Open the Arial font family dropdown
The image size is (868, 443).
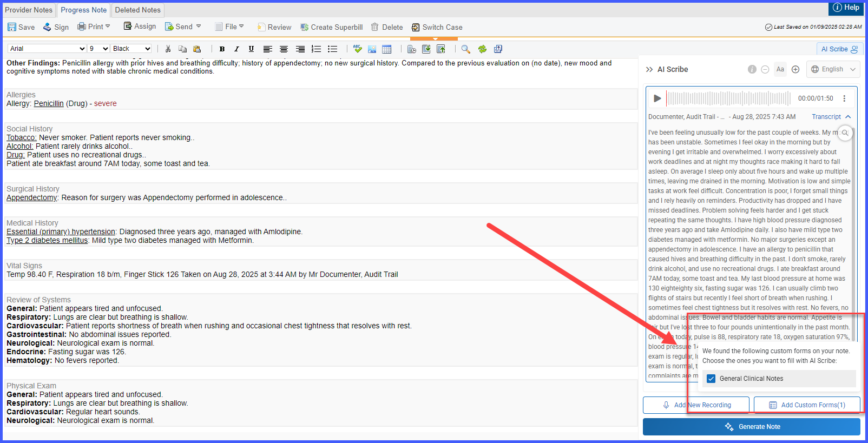click(47, 49)
